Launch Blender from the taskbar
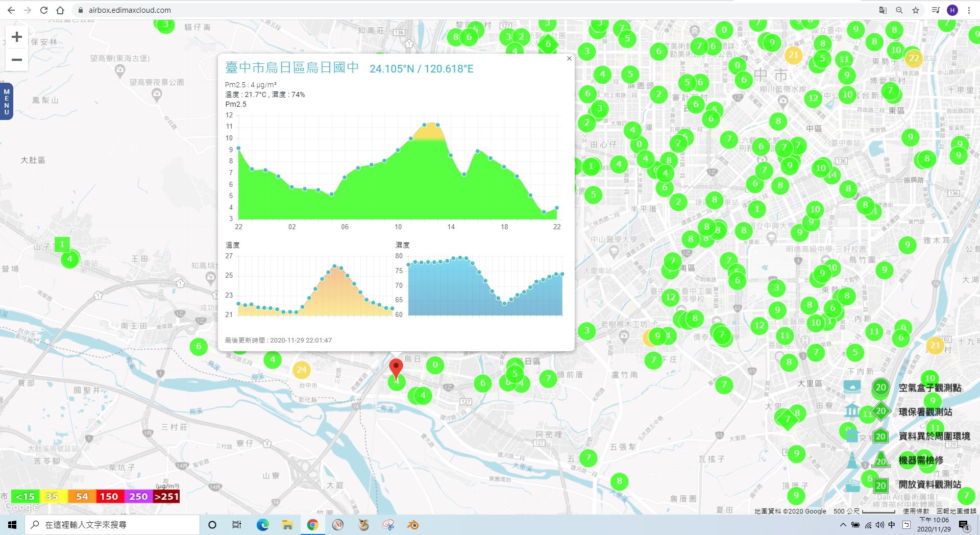This screenshot has height=535, width=980. 413,525
